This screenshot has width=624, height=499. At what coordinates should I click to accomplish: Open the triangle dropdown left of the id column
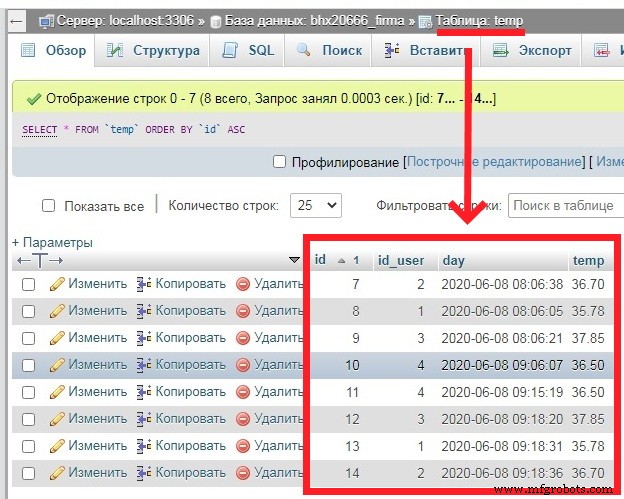coord(294,260)
